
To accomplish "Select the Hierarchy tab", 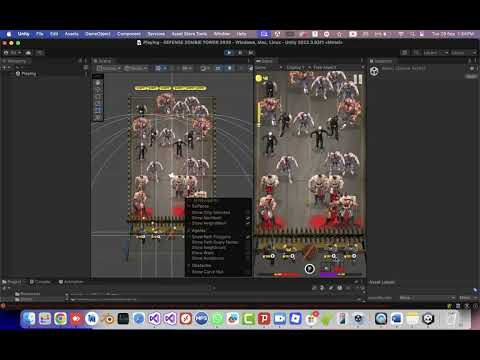I will pos(15,61).
